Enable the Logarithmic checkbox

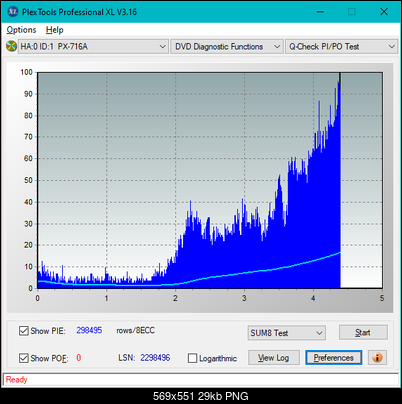(192, 358)
